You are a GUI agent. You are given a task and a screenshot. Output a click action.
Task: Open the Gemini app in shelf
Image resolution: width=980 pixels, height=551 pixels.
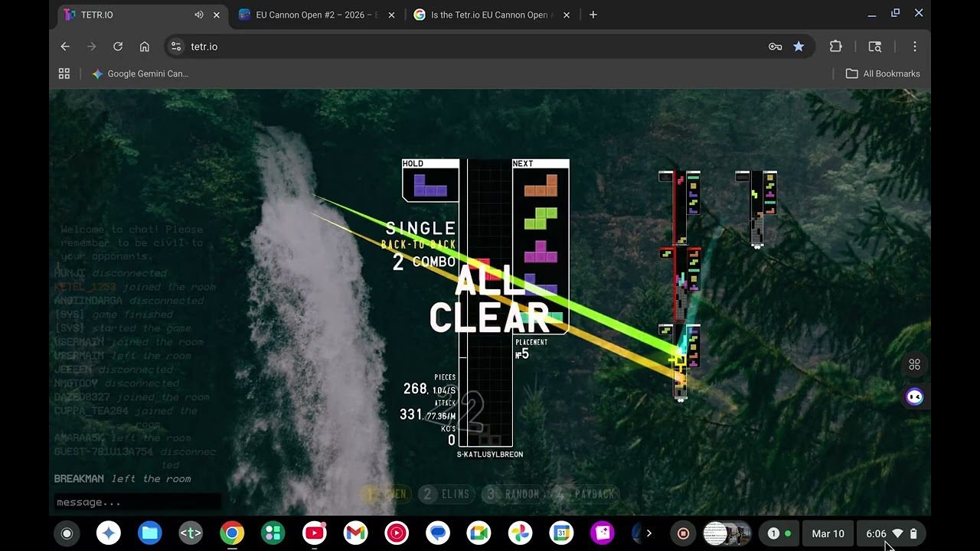pyautogui.click(x=109, y=533)
